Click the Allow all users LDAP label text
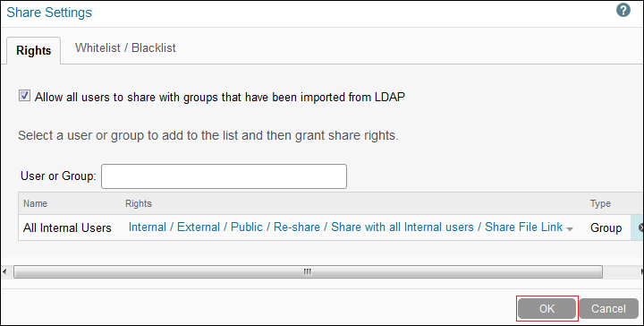The height and width of the screenshot is (326, 644). pyautogui.click(x=220, y=97)
